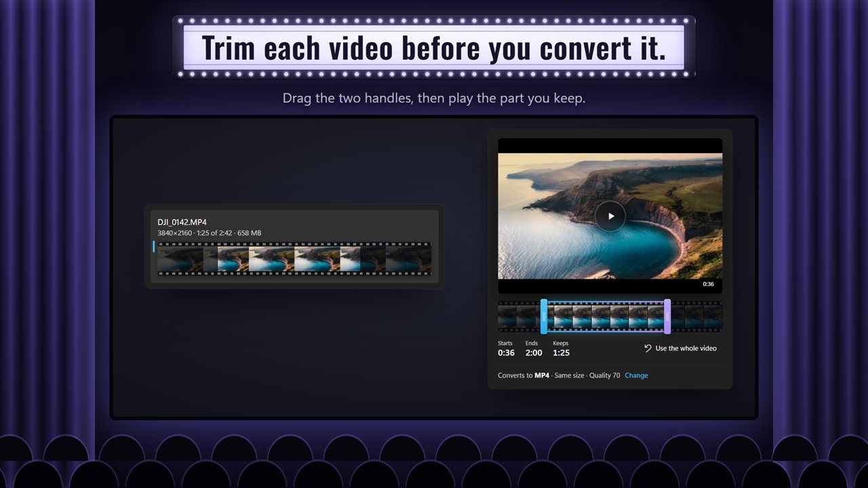Play the video preview
The image size is (868, 488).
pos(610,216)
